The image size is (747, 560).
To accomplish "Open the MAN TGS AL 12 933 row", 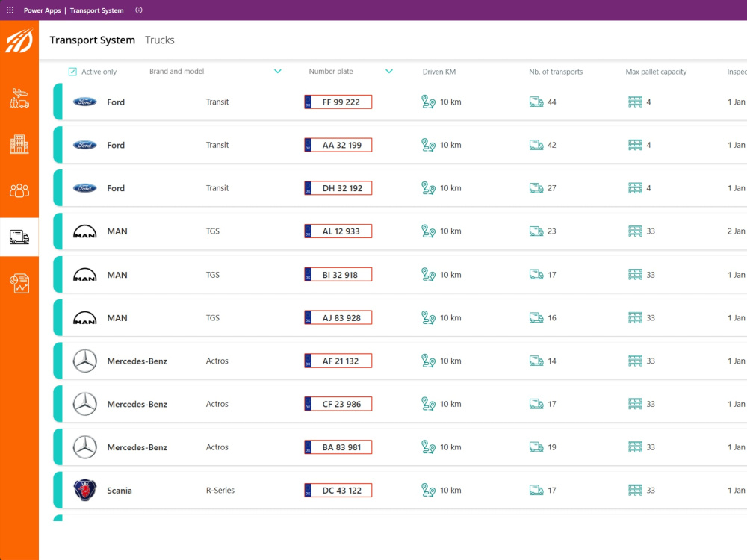I will [400, 231].
